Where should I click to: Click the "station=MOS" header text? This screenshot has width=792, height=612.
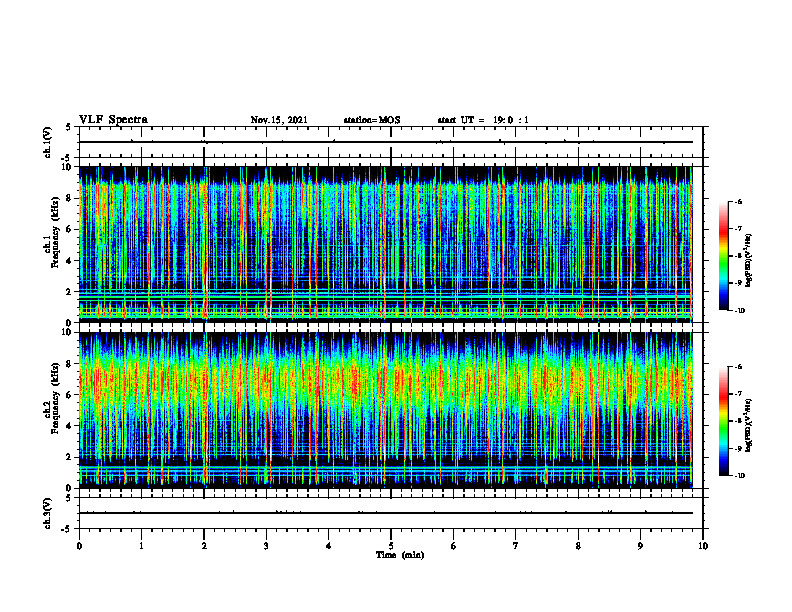(372, 120)
